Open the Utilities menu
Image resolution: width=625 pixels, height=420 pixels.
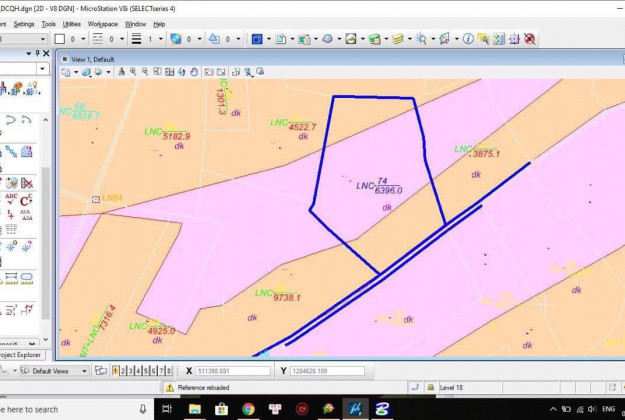pos(72,23)
